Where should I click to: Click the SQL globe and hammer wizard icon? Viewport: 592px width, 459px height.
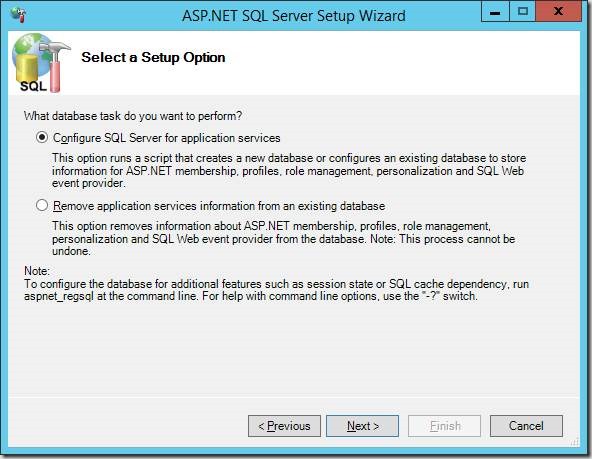tap(41, 63)
